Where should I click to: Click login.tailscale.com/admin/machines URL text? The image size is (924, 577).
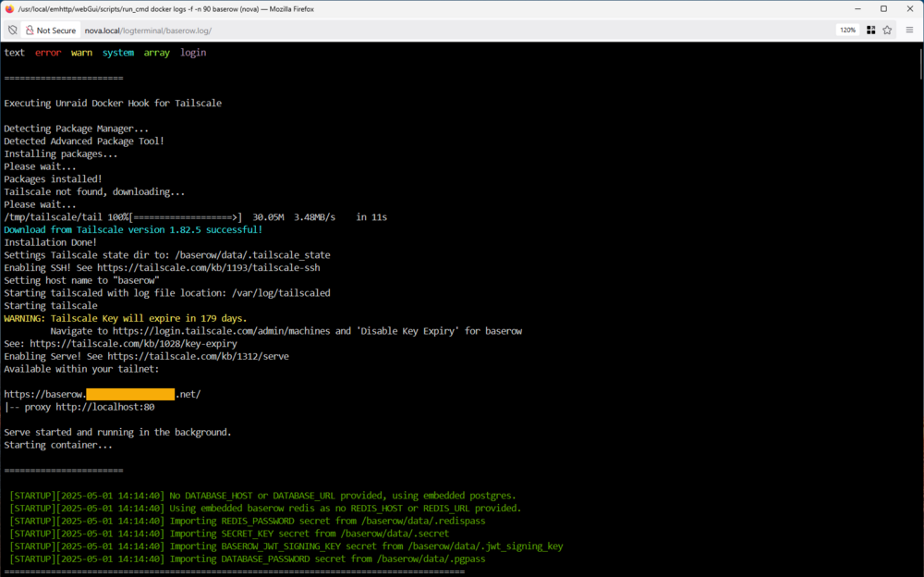click(x=222, y=331)
